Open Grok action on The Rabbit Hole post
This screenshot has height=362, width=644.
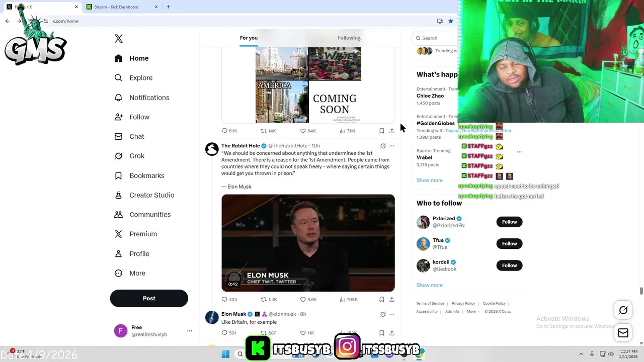pos(383,146)
